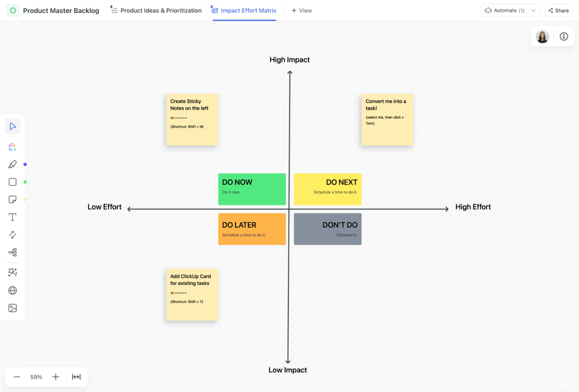
Task: Open the mind map tool
Action: 12,252
